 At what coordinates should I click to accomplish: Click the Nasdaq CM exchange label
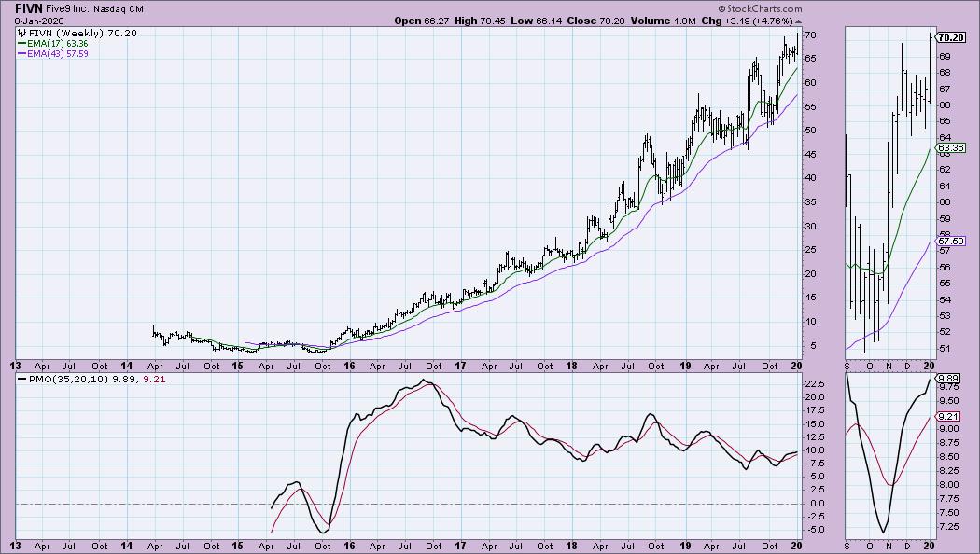119,9
